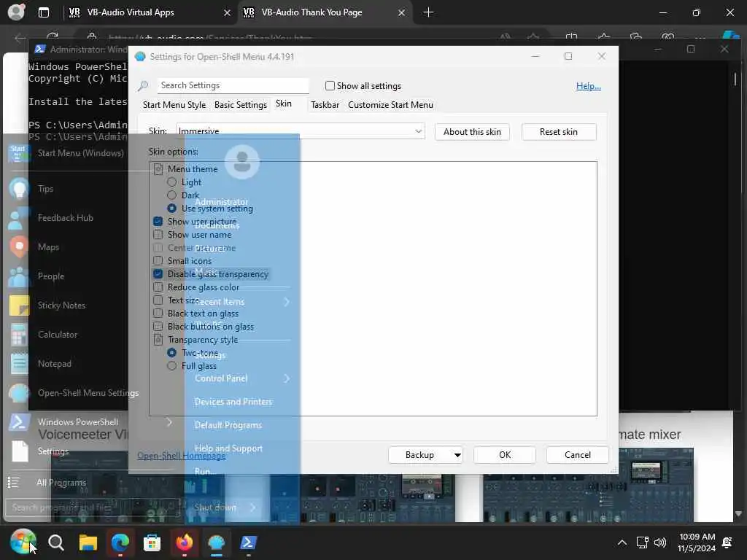Select Use system setting theme
The height and width of the screenshot is (560, 747).
pyautogui.click(x=172, y=209)
